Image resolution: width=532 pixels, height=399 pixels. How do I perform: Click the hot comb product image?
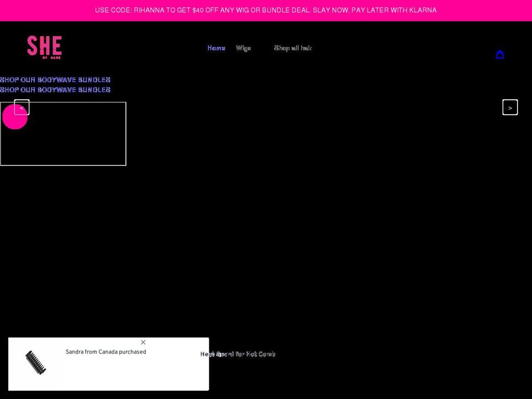[37, 363]
